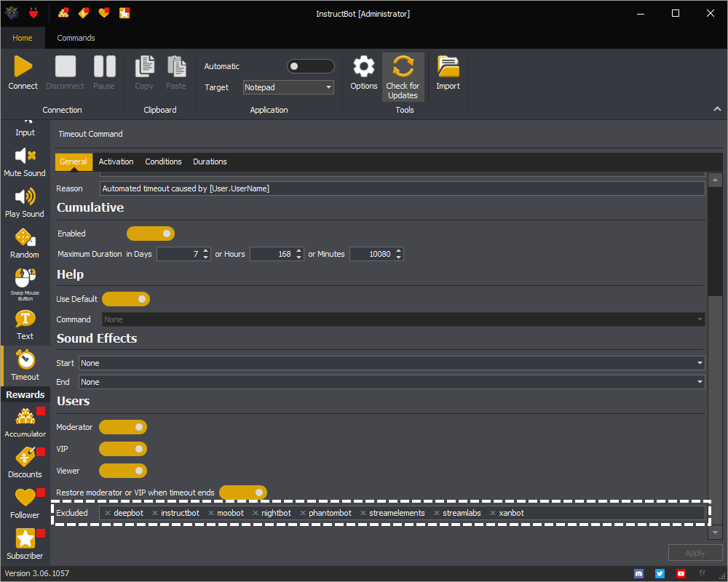Remove deepbot from excluded users
728x582 pixels.
[x=108, y=513]
